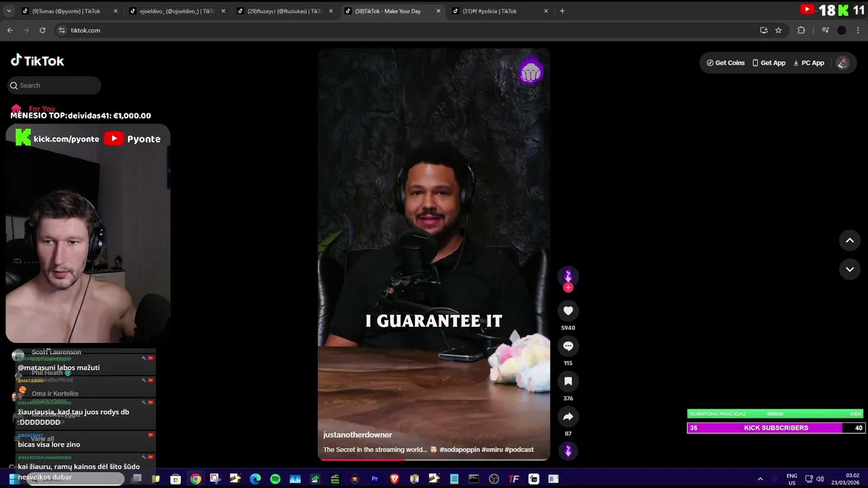Bookmark this page with the star icon
The height and width of the screenshot is (488, 868).
tap(778, 30)
